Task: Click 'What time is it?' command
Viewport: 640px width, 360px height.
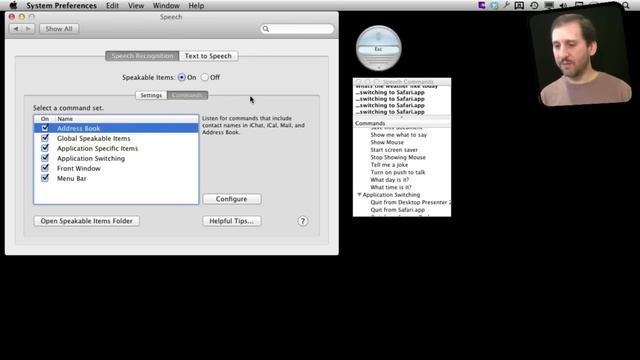Action: click(x=391, y=187)
